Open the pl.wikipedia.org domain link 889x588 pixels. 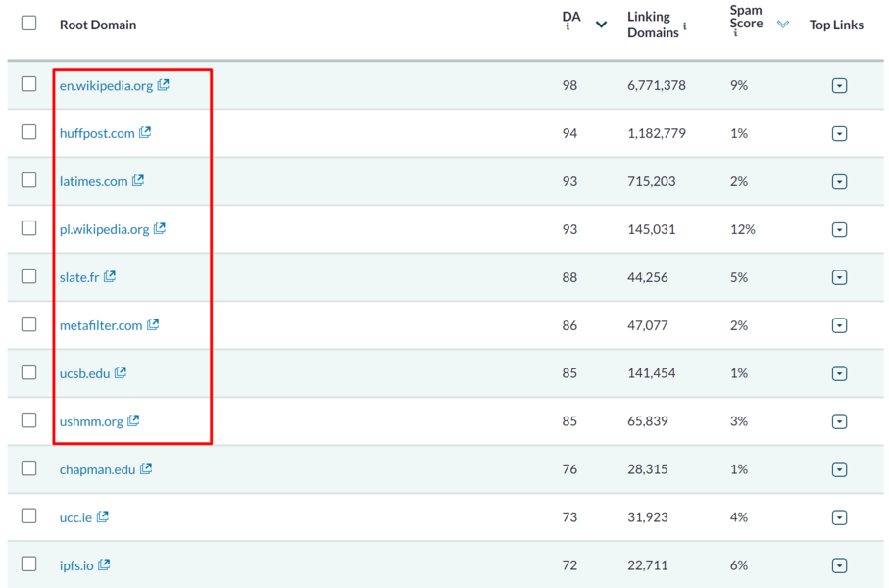click(104, 229)
